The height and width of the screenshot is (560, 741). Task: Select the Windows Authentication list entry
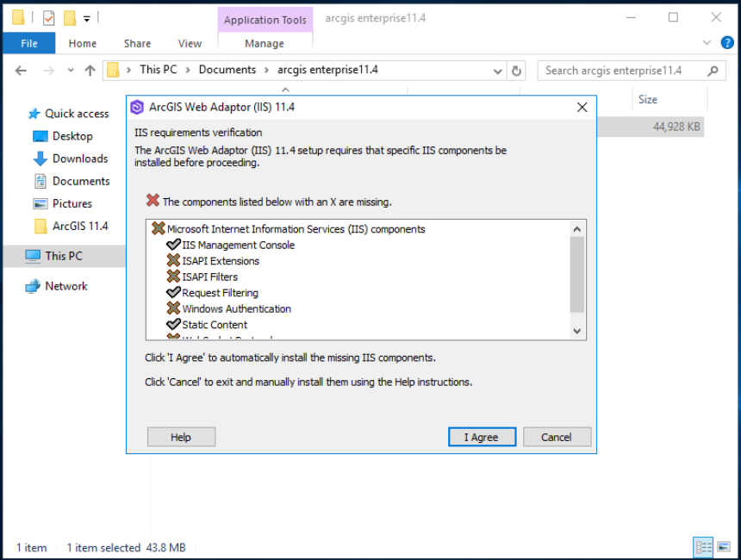(237, 308)
